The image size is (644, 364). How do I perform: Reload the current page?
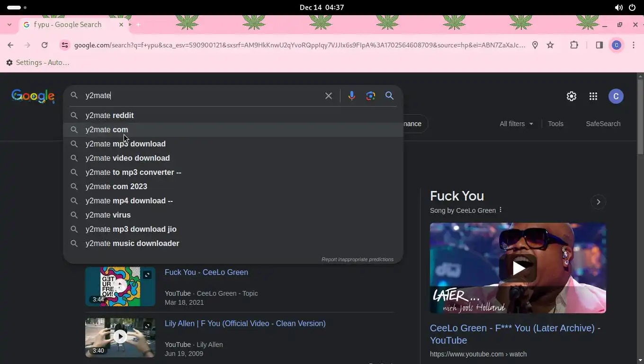[x=45, y=45]
